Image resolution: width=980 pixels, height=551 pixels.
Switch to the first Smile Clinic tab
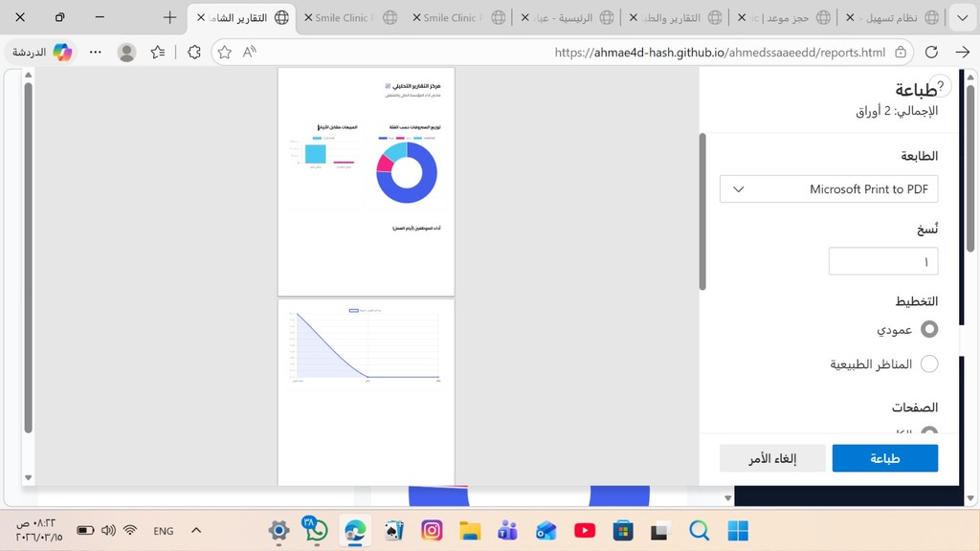click(350, 17)
